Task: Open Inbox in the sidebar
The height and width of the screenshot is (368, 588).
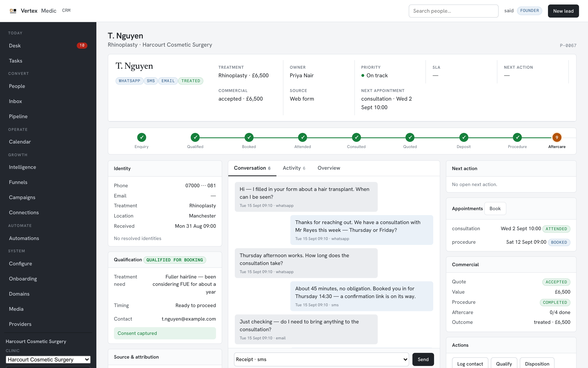Action: [48, 101]
